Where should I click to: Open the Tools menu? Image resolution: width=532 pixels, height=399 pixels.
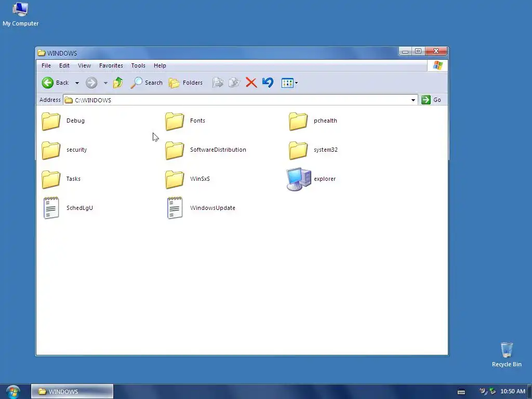click(138, 65)
